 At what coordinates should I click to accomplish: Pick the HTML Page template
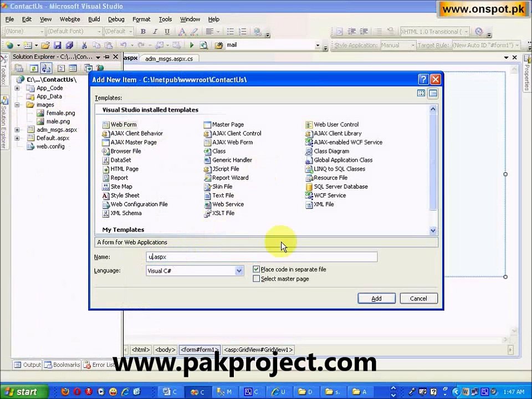[120, 168]
